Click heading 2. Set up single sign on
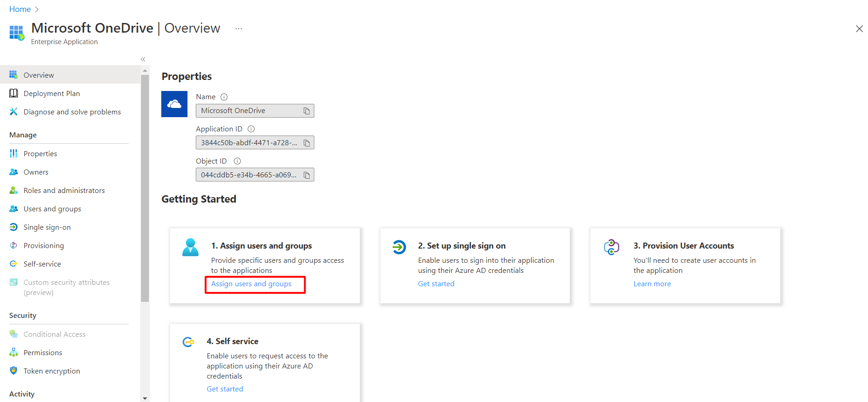868x402 pixels. (462, 246)
